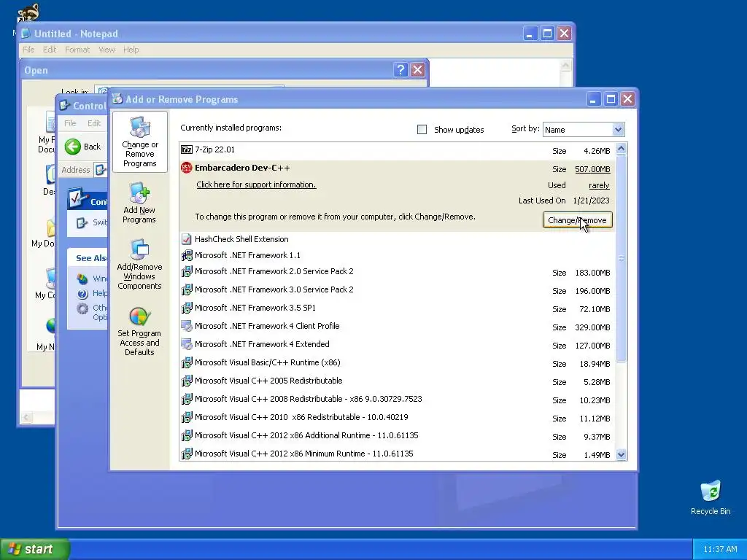Open Notepad Format menu
This screenshot has width=747, height=560.
[77, 50]
